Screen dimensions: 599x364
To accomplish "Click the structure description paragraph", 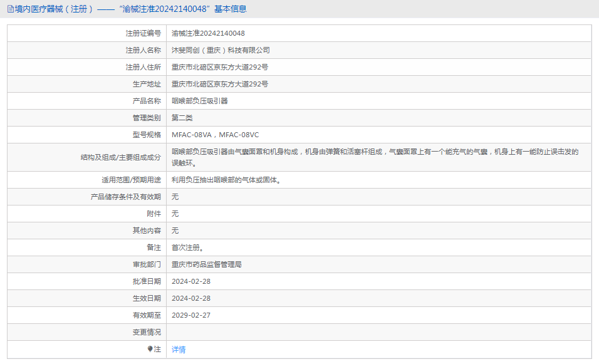I will 375,157.
